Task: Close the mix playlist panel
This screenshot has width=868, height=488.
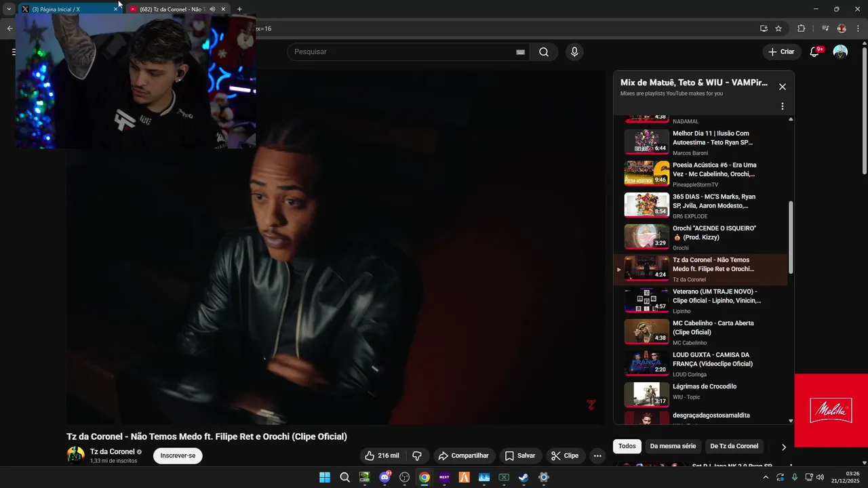Action: pyautogui.click(x=783, y=87)
